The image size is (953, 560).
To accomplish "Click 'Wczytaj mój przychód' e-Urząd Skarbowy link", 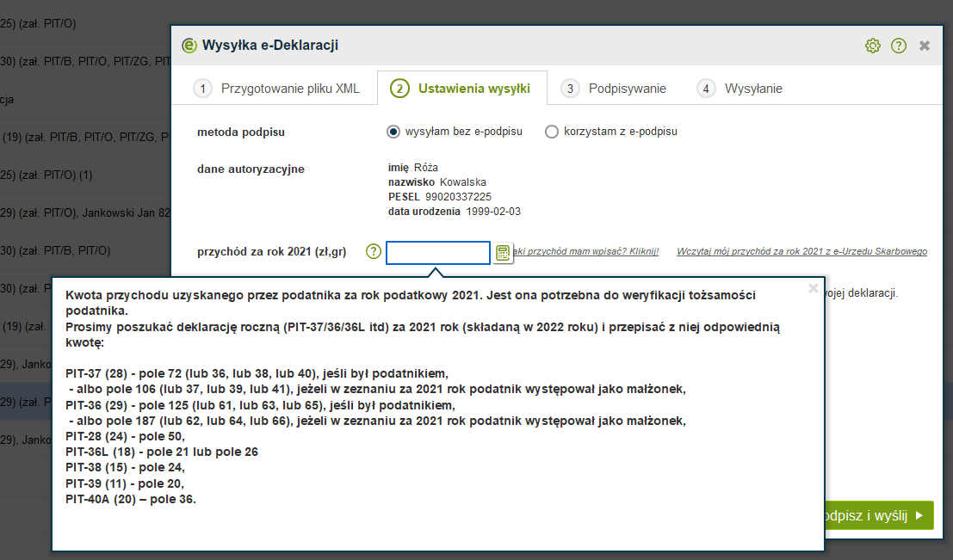I will (801, 252).
